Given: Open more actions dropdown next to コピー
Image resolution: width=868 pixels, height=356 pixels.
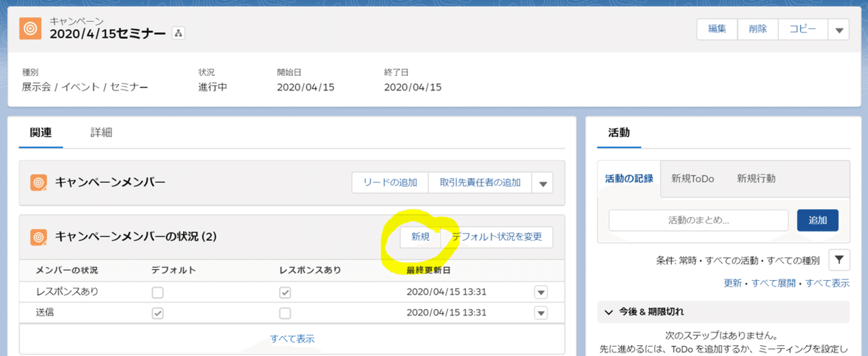Looking at the screenshot, I should point(838,30).
